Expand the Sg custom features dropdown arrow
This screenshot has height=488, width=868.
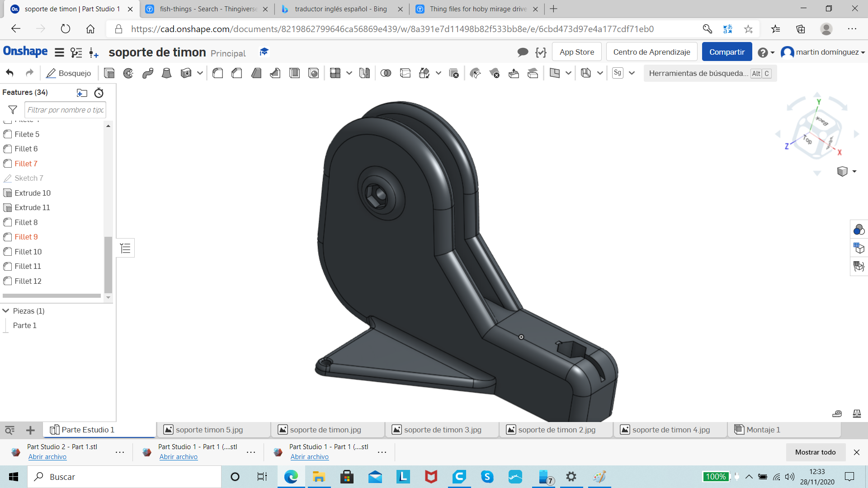[632, 73]
